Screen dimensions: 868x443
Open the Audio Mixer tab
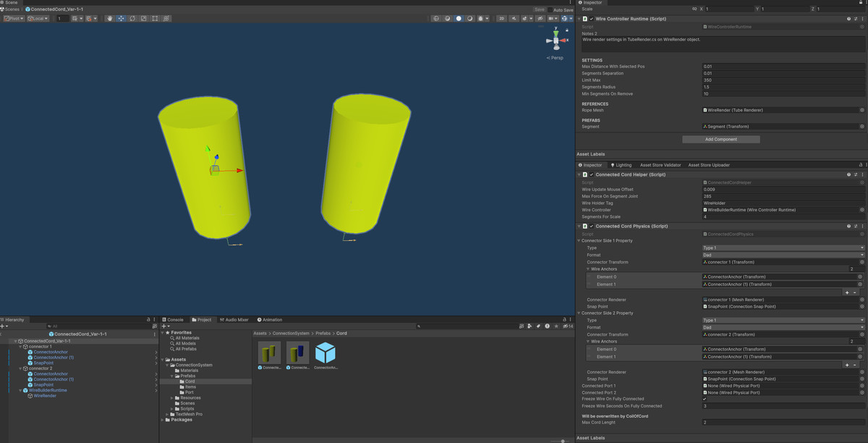point(234,319)
